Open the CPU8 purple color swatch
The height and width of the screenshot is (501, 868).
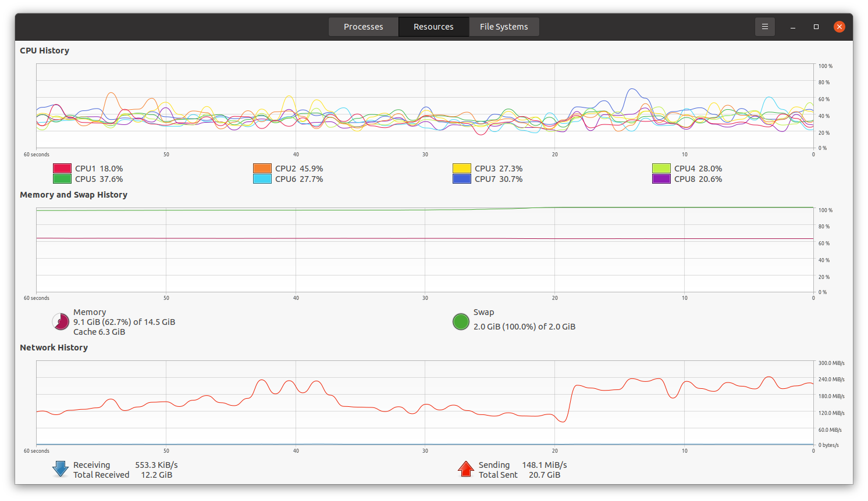[x=661, y=179]
